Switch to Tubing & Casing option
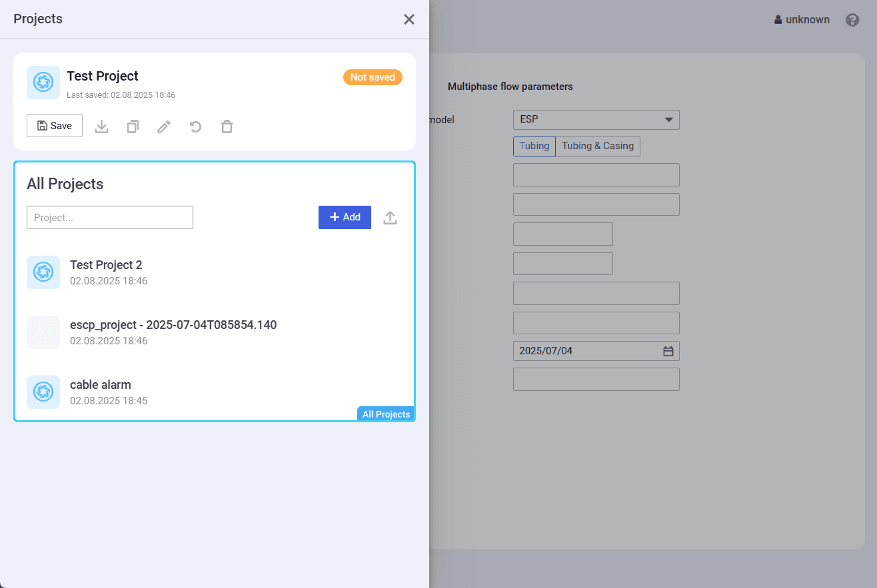This screenshot has width=877, height=588. coord(598,147)
